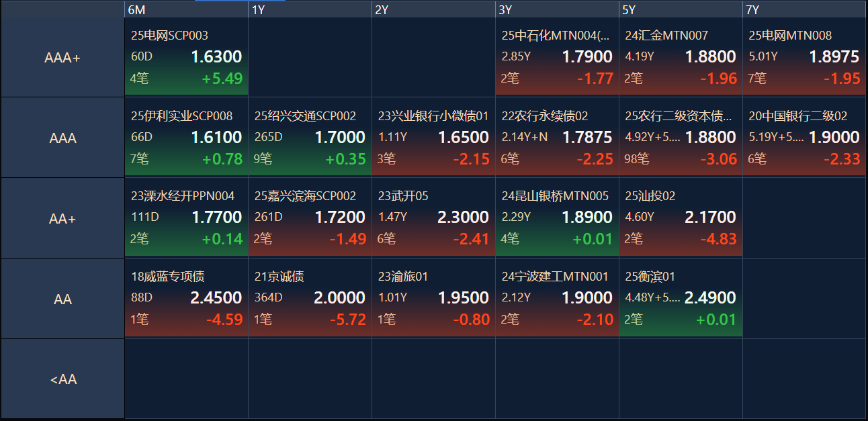The image size is (868, 421).
Task: Click the <AA rating row header
Action: [x=62, y=379]
